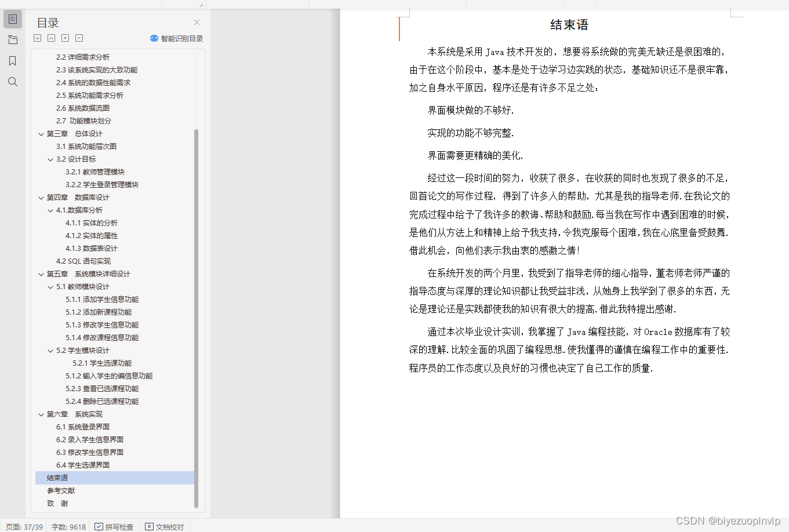
Task: Collapse the 第三章 总体设计 chapter
Action: click(41, 133)
